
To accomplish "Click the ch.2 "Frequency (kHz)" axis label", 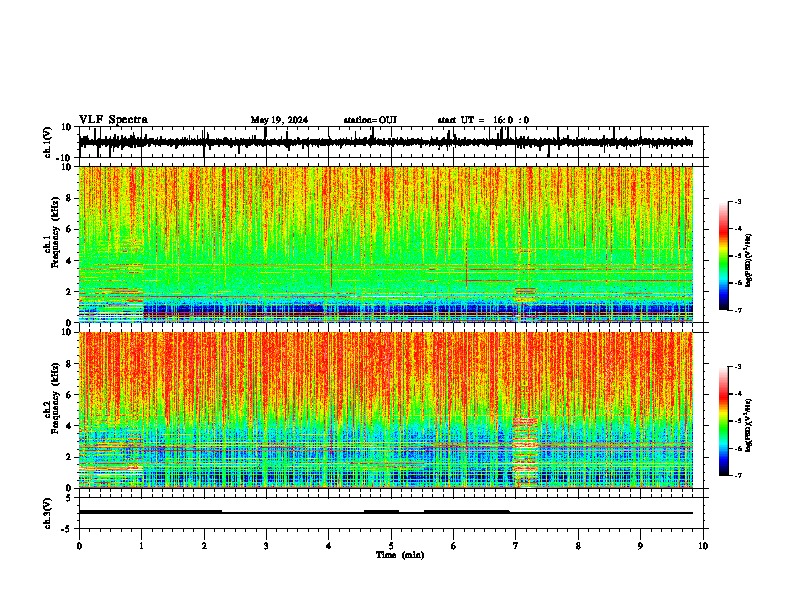I will click(x=55, y=398).
